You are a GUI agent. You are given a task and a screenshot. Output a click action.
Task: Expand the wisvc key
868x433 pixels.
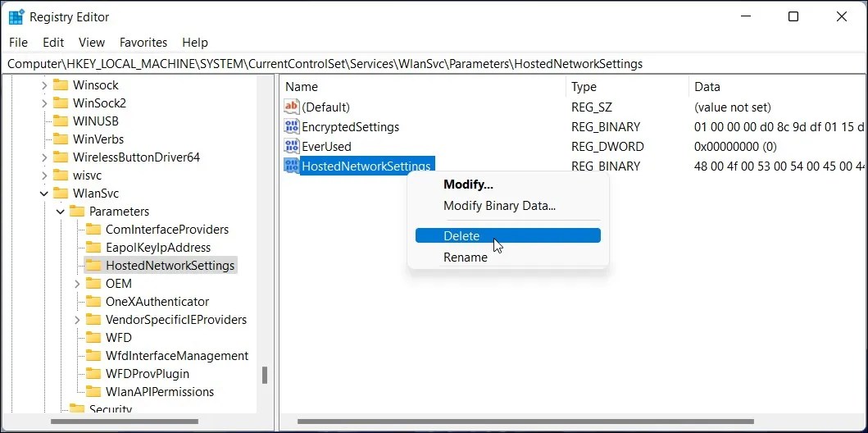[43, 175]
